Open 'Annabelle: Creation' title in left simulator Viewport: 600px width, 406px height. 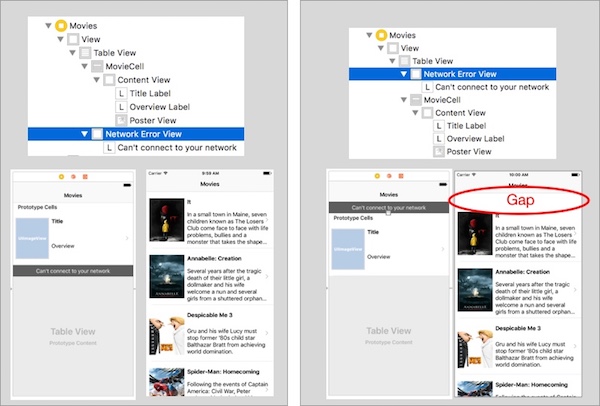point(214,258)
